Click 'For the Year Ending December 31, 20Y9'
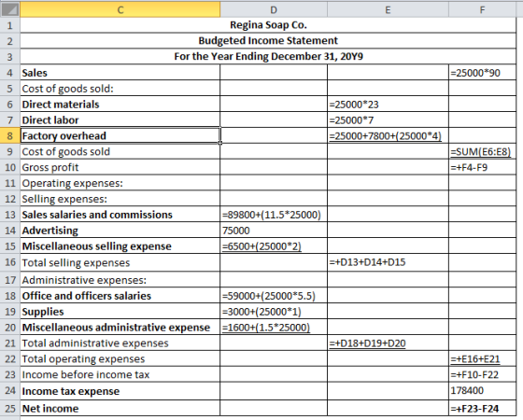 coord(268,56)
